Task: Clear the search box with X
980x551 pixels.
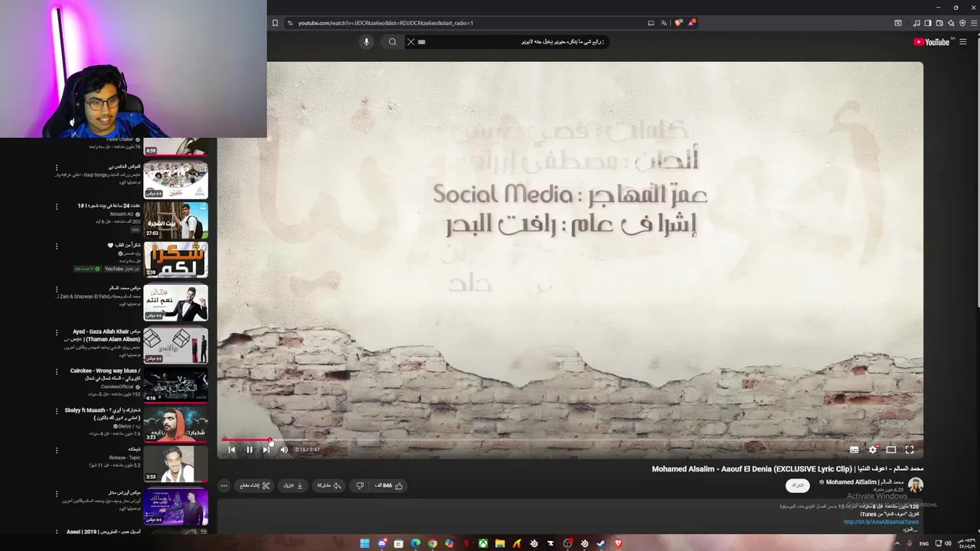Action: [410, 42]
